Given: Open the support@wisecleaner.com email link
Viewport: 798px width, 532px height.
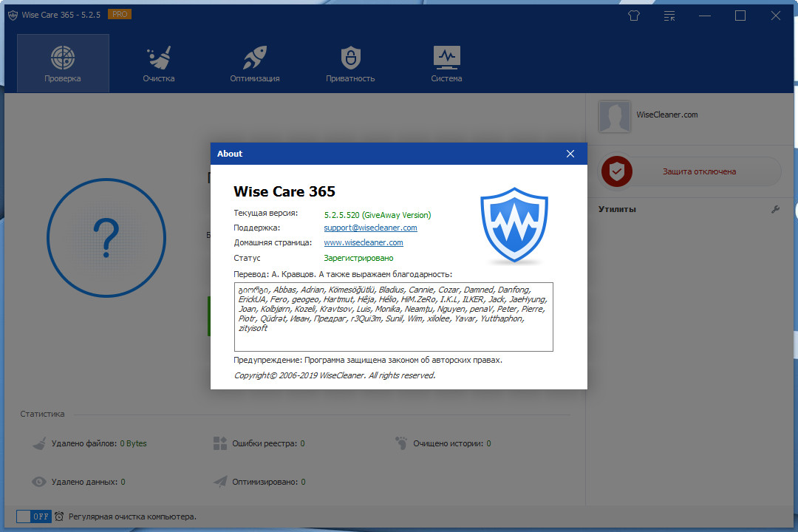Looking at the screenshot, I should pos(370,228).
